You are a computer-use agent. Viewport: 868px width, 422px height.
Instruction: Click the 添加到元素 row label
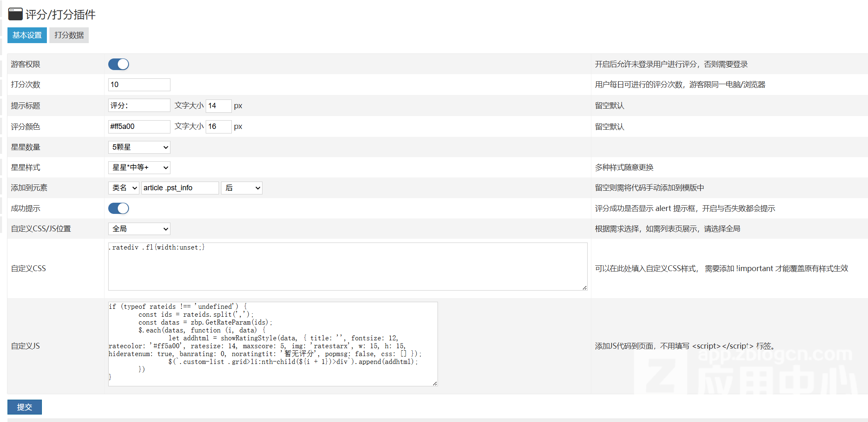[29, 188]
